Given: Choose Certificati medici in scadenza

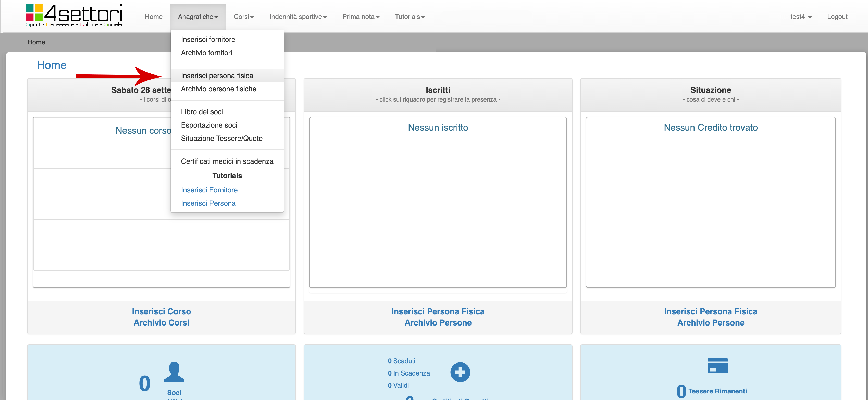Looking at the screenshot, I should [x=227, y=161].
